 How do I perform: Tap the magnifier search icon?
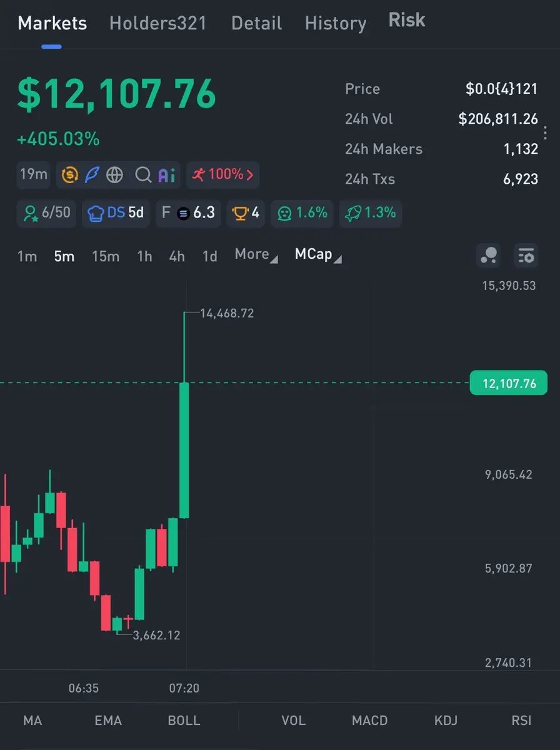coord(143,175)
